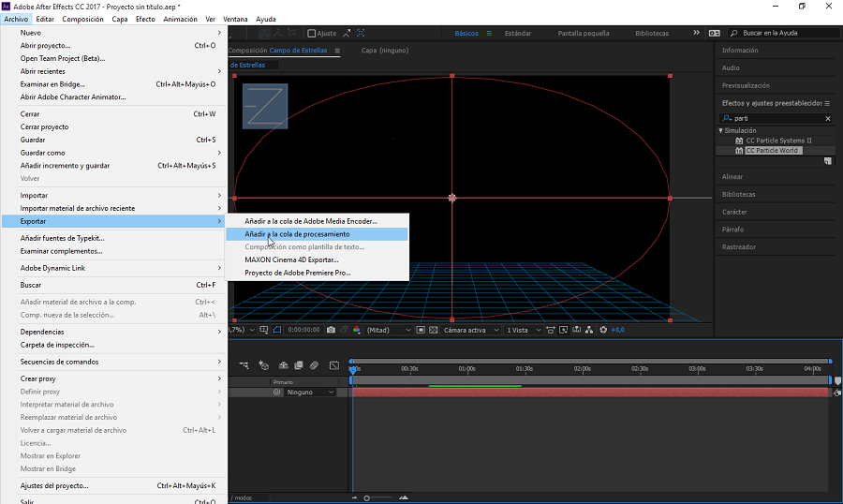The width and height of the screenshot is (843, 504).
Task: Open the Composición menu
Action: 82,19
